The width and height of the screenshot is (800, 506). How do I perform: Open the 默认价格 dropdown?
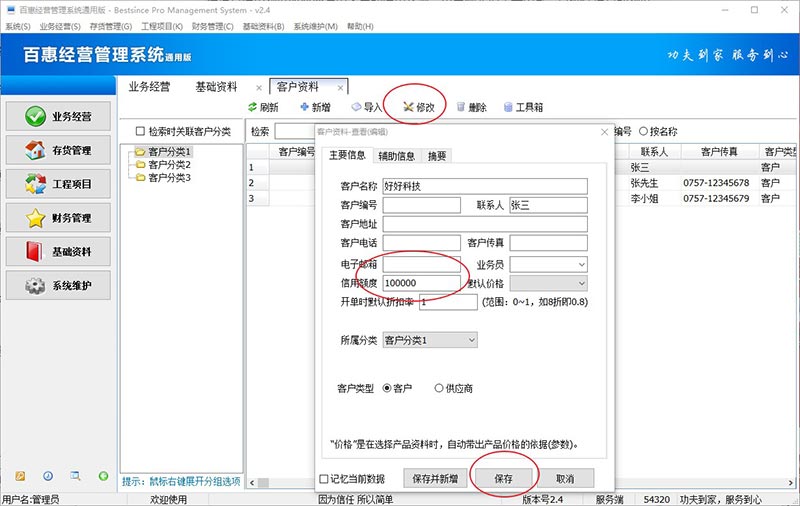click(x=548, y=283)
